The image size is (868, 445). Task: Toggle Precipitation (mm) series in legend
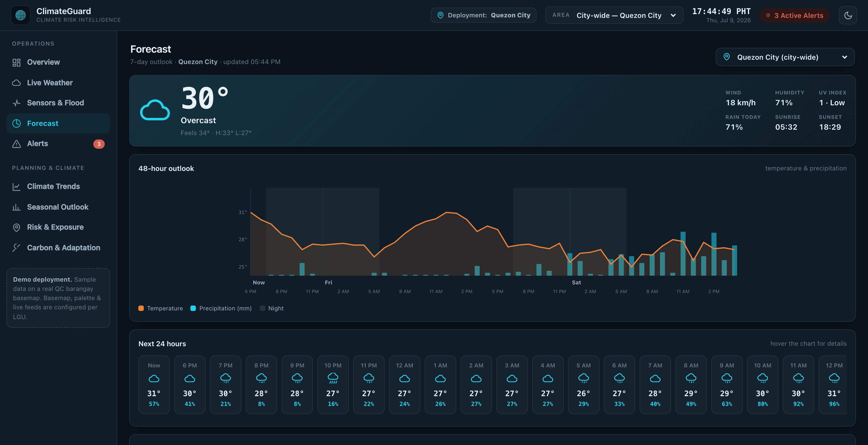click(221, 309)
